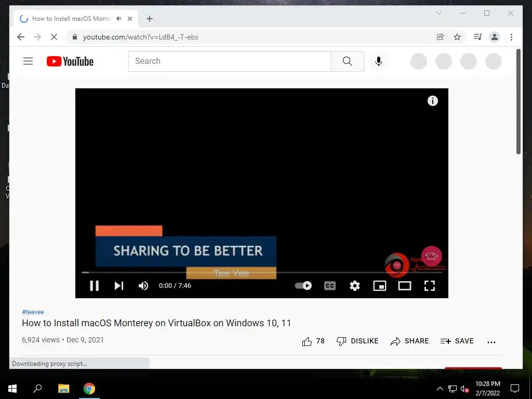
Task: Toggle the autoplay switch
Action: [303, 286]
